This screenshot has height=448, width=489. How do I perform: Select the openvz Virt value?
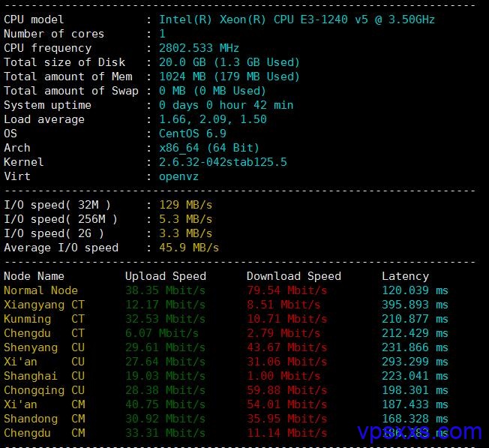pos(178,177)
